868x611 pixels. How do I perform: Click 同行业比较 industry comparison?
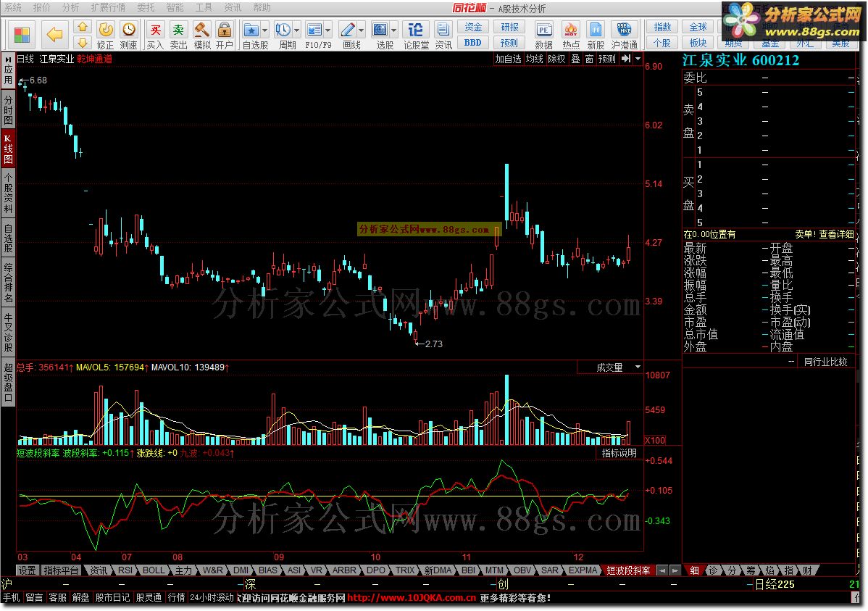click(x=825, y=362)
